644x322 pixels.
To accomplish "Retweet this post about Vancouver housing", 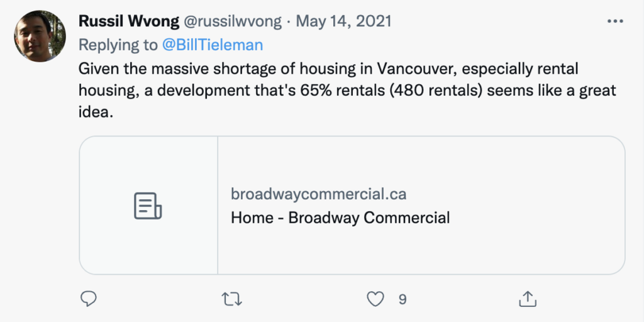I will tap(231, 299).
